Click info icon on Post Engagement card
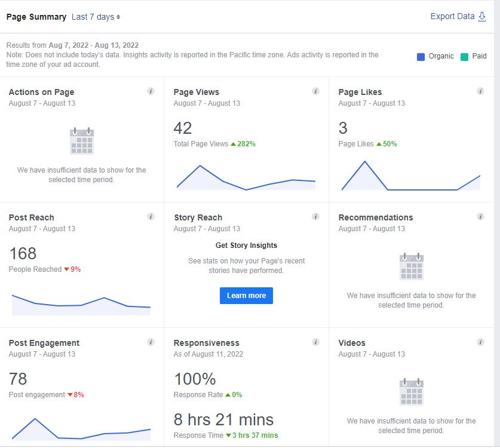500x448 pixels. click(151, 342)
